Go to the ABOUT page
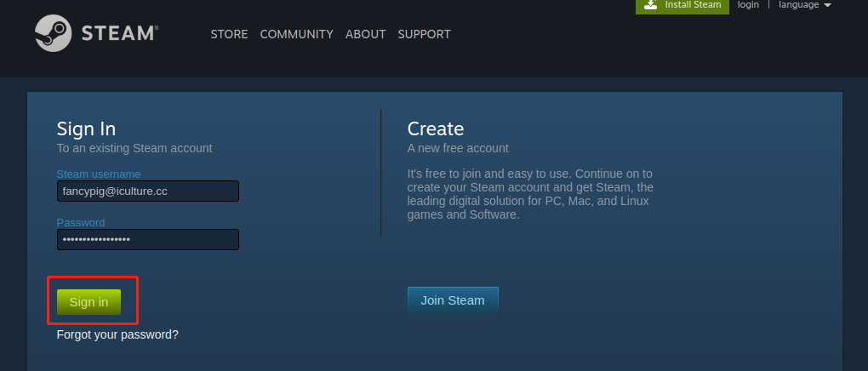868x371 pixels. point(365,34)
